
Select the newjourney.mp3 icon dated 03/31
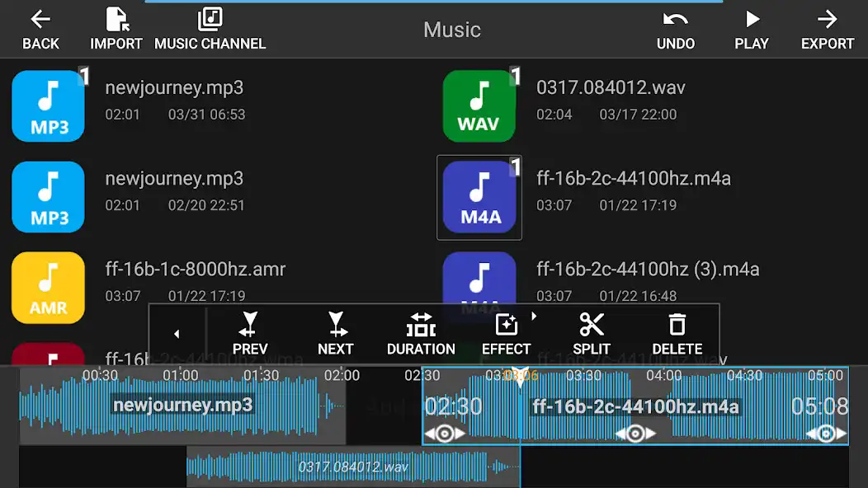[48, 106]
